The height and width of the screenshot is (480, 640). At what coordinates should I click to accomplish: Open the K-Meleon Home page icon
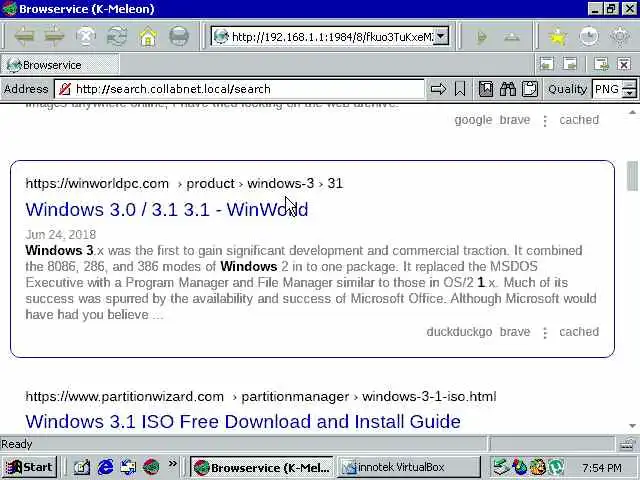point(148,37)
